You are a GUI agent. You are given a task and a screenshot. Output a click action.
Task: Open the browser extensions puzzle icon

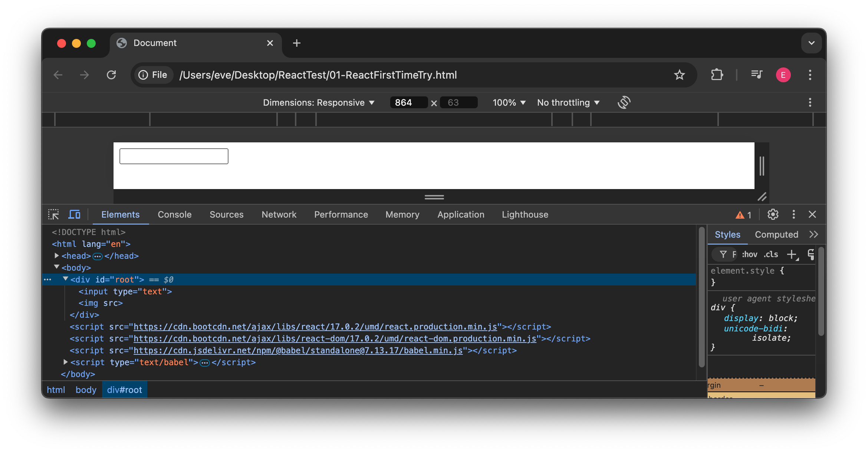tap(717, 75)
